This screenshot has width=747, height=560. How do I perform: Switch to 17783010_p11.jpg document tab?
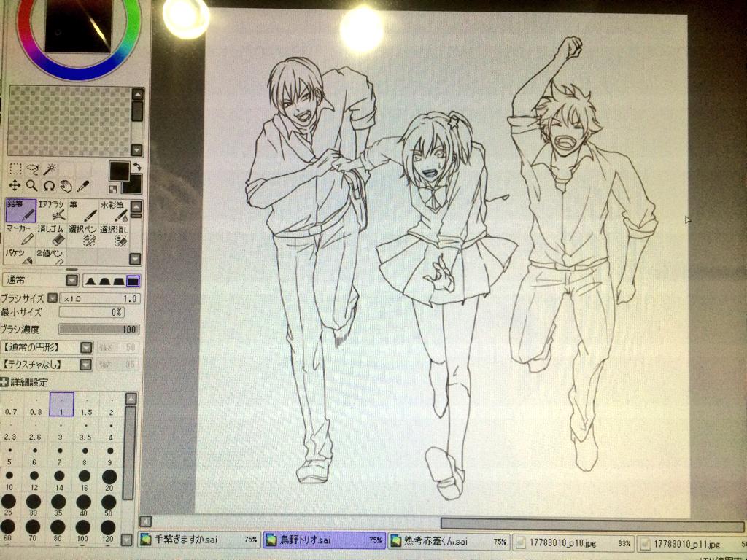pos(692,543)
